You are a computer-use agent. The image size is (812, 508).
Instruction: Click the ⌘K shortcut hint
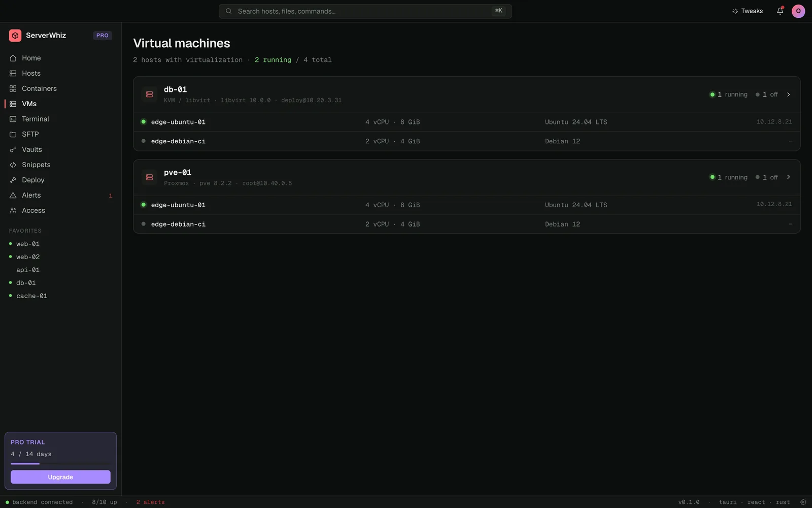tap(499, 11)
